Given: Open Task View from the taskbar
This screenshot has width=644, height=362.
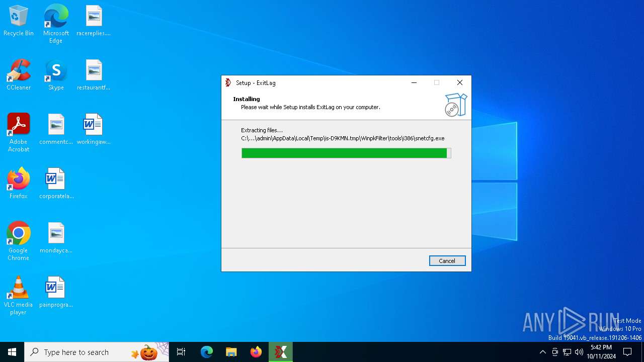Looking at the screenshot, I should [x=181, y=352].
